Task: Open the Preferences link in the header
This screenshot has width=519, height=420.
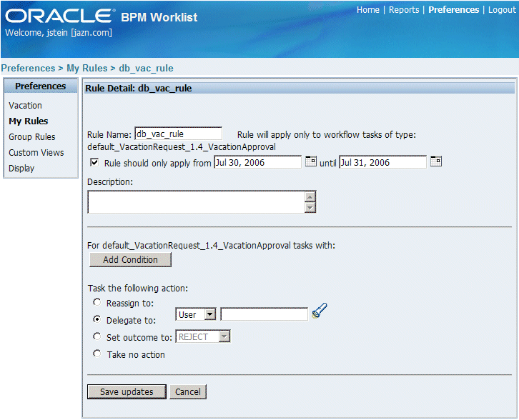Action: 453,10
